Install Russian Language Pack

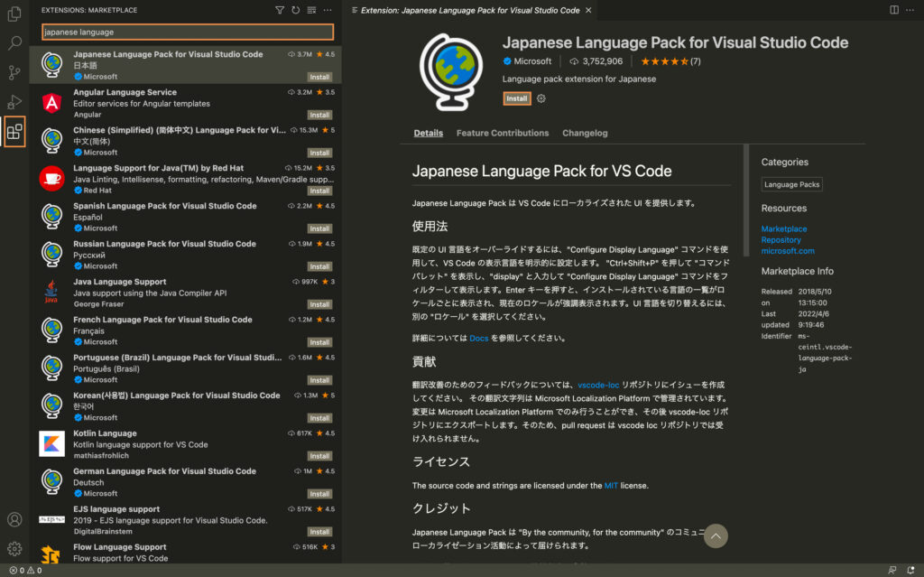319,266
